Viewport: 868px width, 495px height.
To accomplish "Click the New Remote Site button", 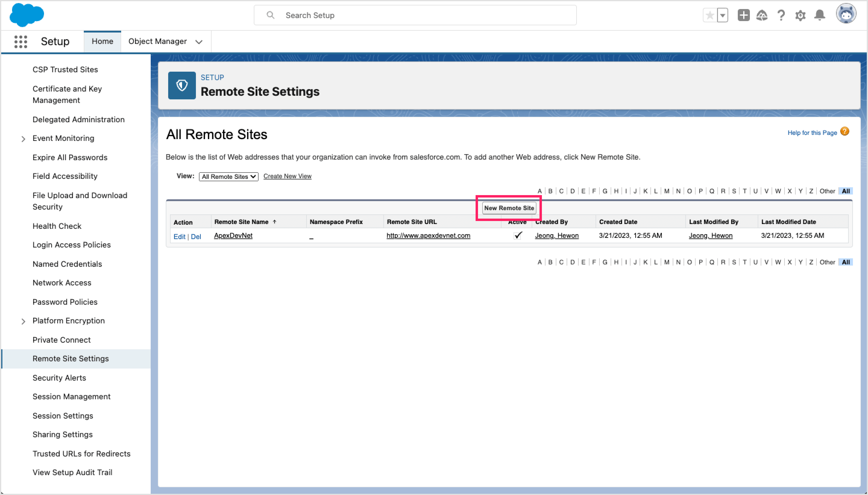I will point(508,208).
